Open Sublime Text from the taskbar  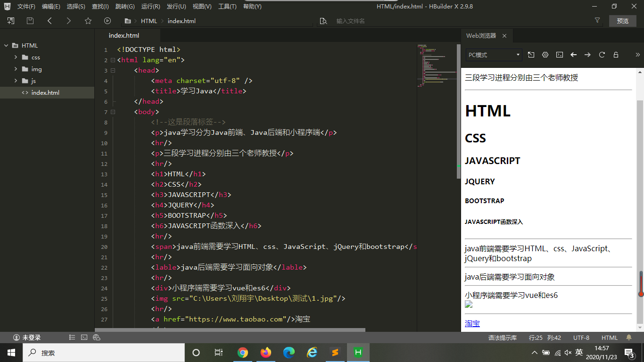coord(335,352)
